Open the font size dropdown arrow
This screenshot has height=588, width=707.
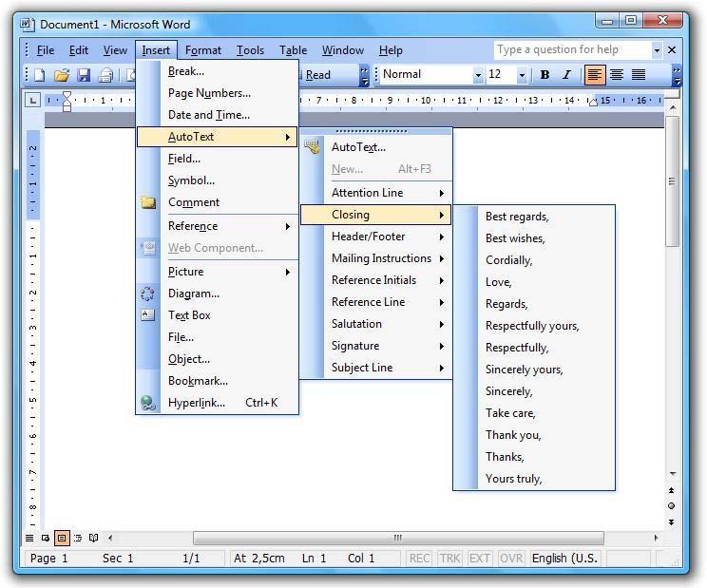point(522,75)
